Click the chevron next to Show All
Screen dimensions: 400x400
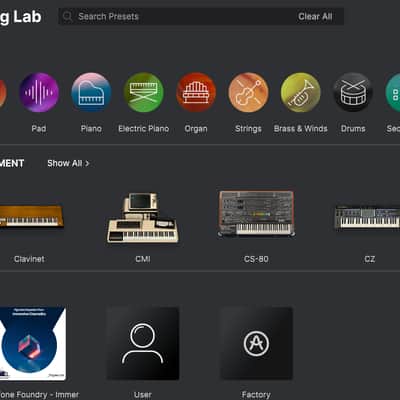click(87, 163)
